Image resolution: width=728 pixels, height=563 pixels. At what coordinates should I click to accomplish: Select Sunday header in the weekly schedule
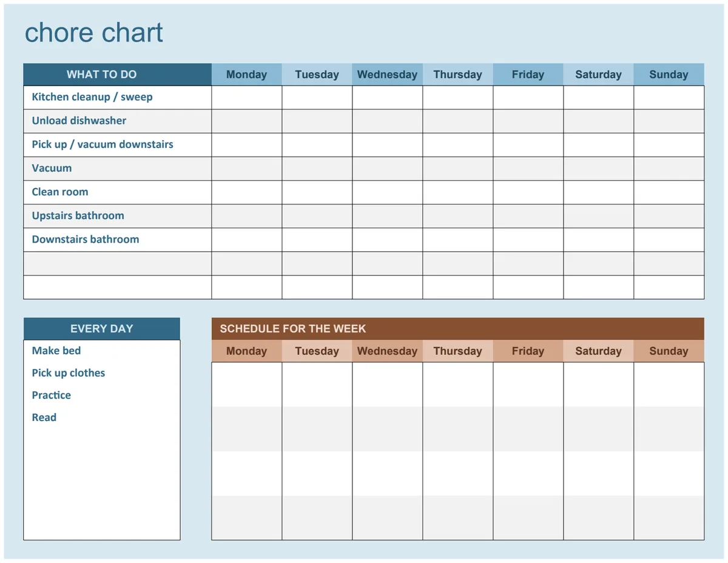(669, 351)
